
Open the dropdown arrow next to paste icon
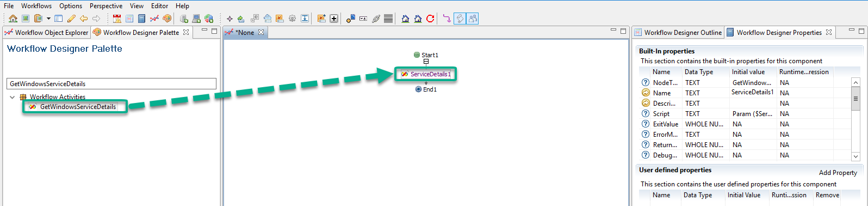(48, 19)
